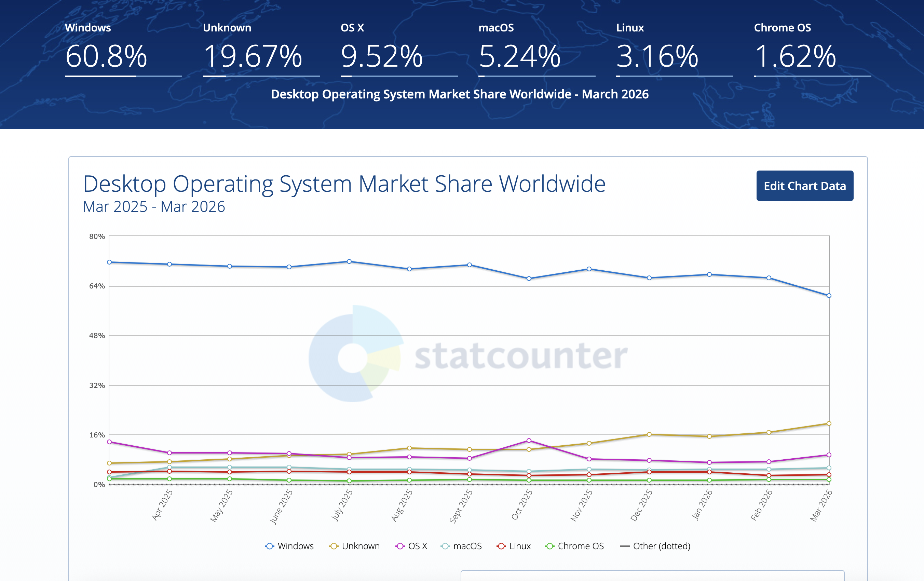Select the Windows data point for July 2025
The image size is (924, 581).
pyautogui.click(x=349, y=261)
